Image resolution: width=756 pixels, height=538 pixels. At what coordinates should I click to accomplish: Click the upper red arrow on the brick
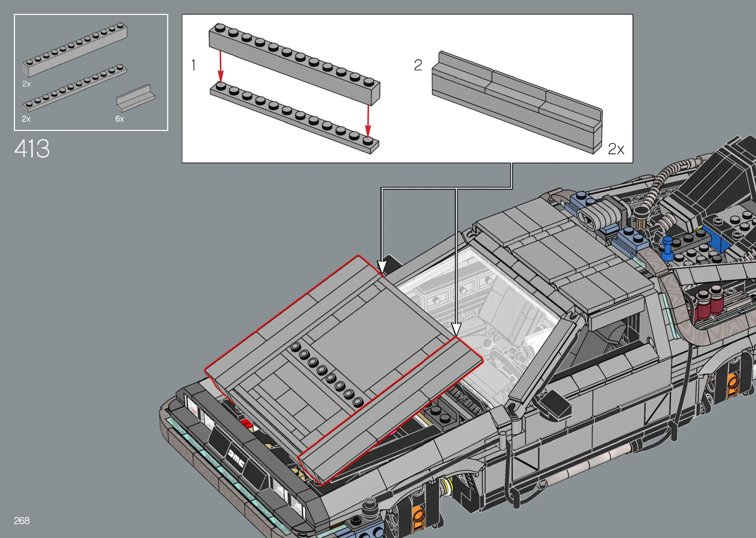click(x=220, y=67)
